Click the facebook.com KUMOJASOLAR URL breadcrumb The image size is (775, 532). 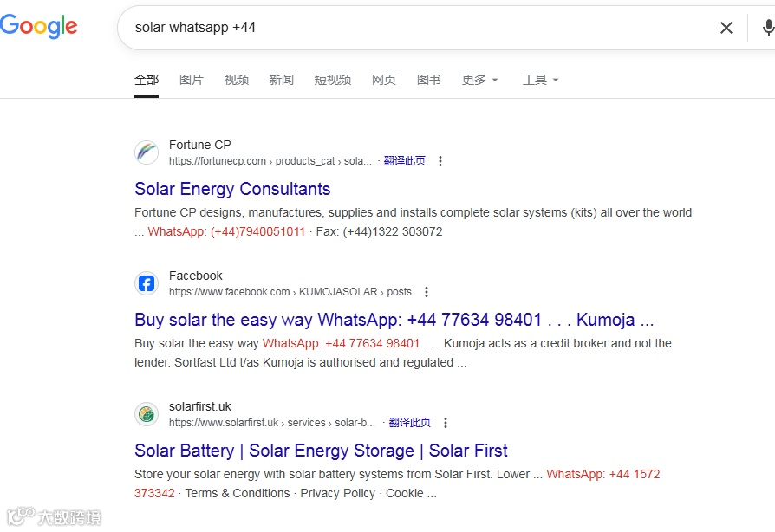click(x=290, y=292)
